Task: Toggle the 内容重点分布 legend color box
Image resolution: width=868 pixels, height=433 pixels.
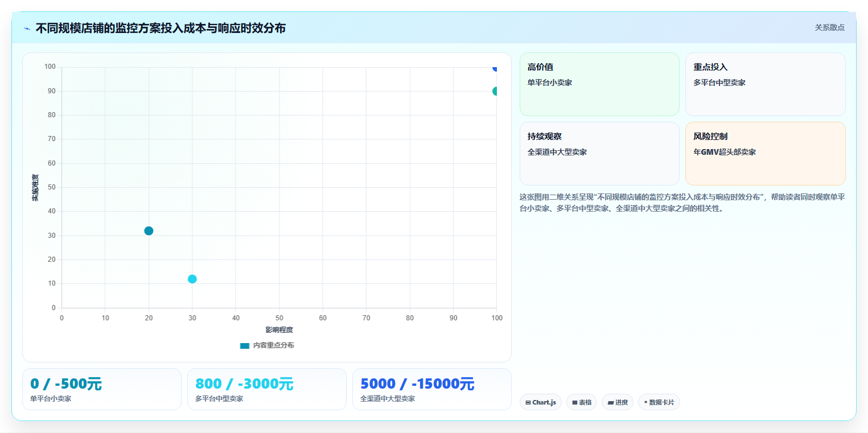Action: pyautogui.click(x=245, y=345)
